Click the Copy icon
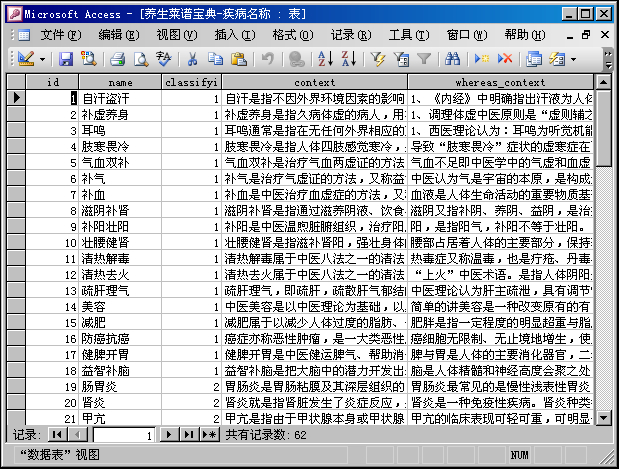The width and height of the screenshot is (619, 469). (x=216, y=59)
